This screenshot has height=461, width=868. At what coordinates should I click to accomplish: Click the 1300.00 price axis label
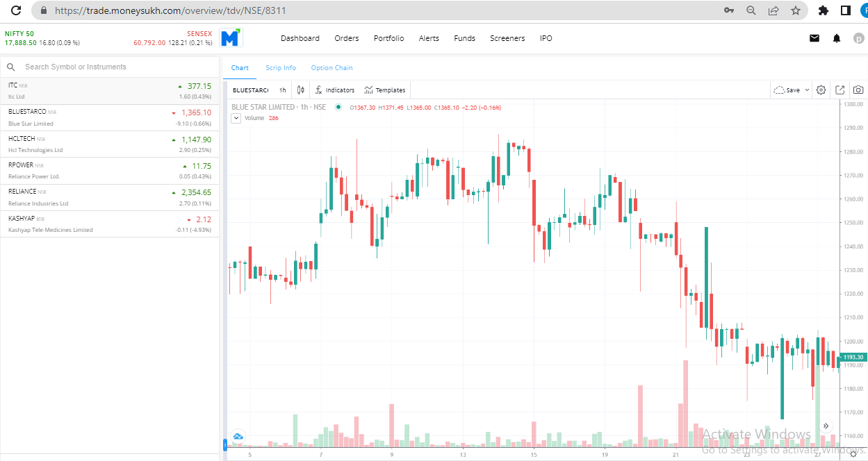pos(853,104)
